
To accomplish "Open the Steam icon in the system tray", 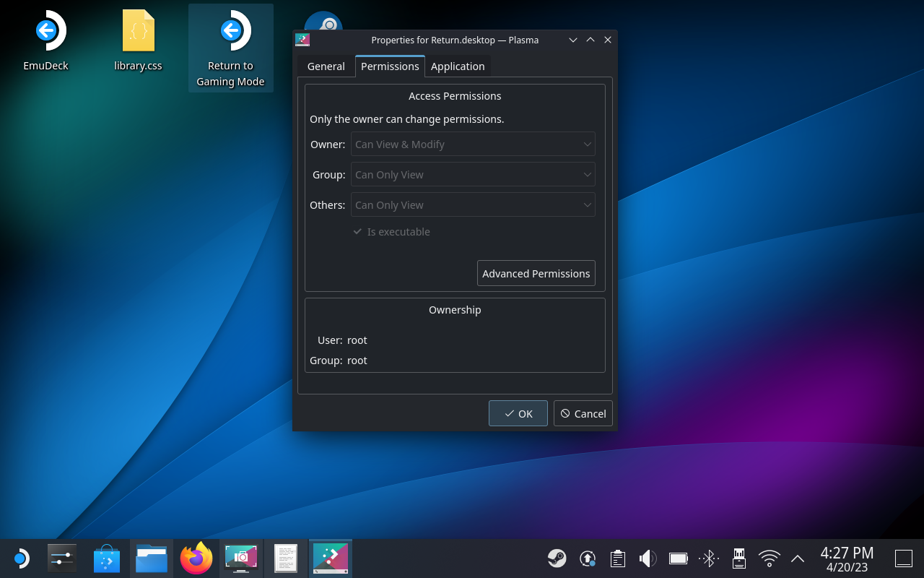I will [x=557, y=558].
